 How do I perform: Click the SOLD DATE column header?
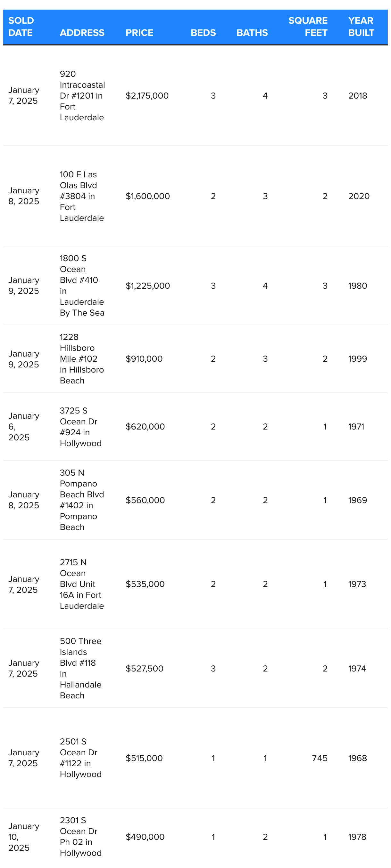[x=21, y=27]
